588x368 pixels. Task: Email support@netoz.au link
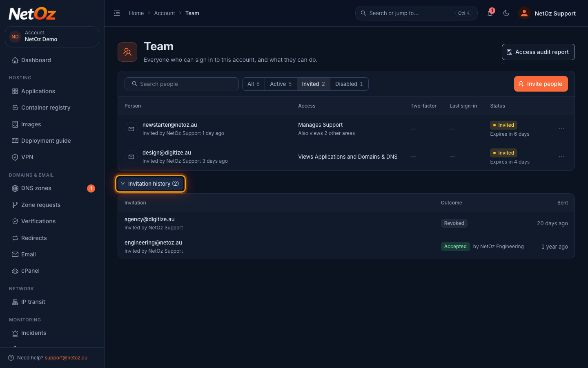point(66,358)
